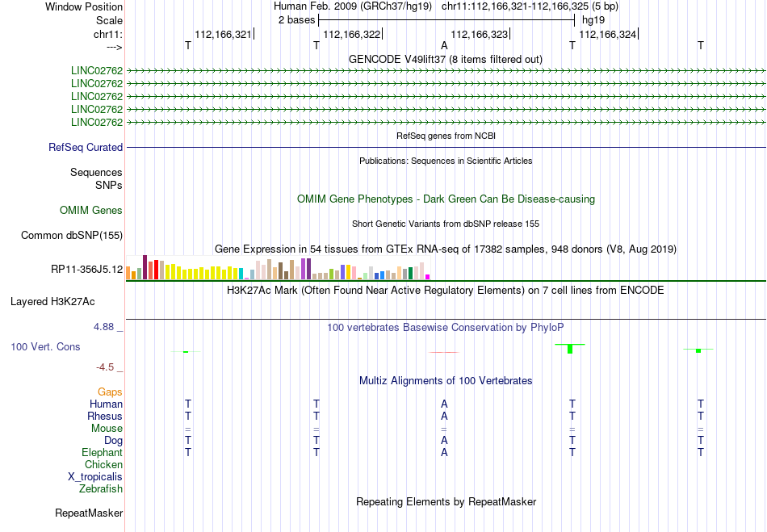The height and width of the screenshot is (532, 767).
Task: Click the A base in the Rhesus alignment row
Action: 444,416
